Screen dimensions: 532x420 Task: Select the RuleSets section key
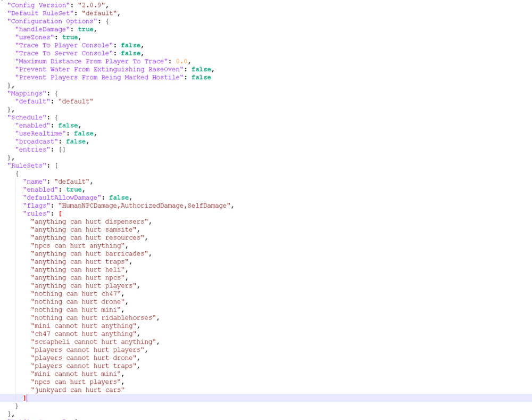27,165
